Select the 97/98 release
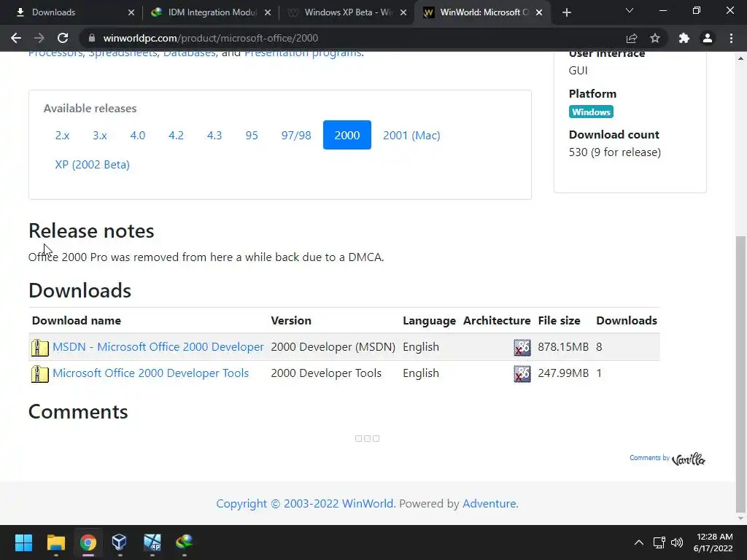Viewport: 747px width, 560px height. 296,135
